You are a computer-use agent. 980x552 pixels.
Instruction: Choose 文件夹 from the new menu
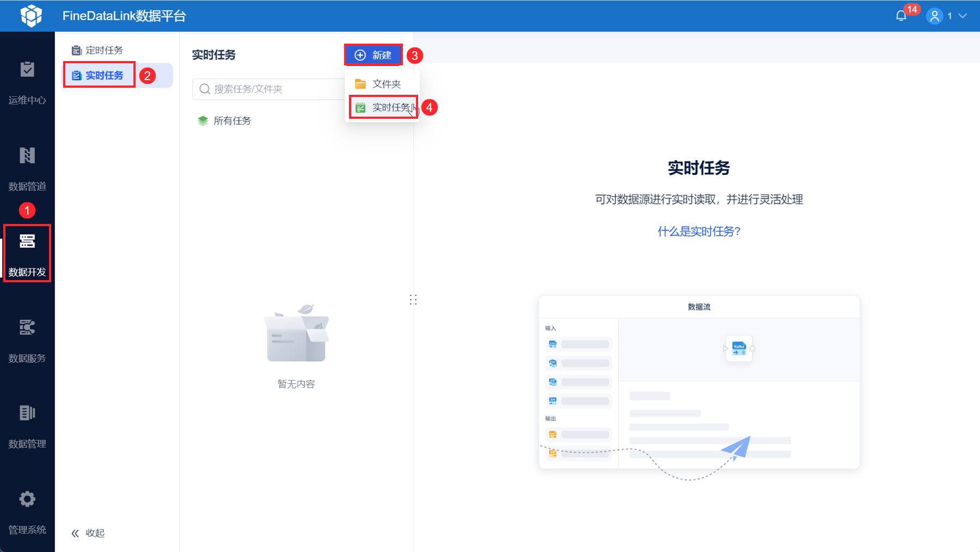pyautogui.click(x=382, y=84)
